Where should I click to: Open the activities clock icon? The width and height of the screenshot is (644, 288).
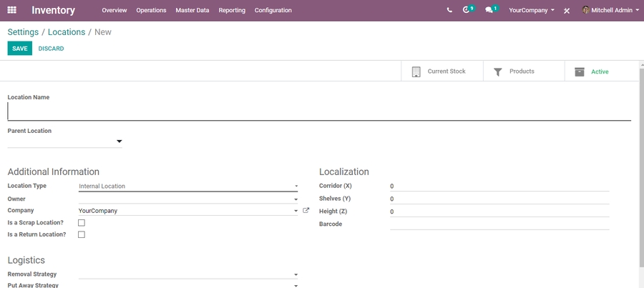[x=468, y=10]
